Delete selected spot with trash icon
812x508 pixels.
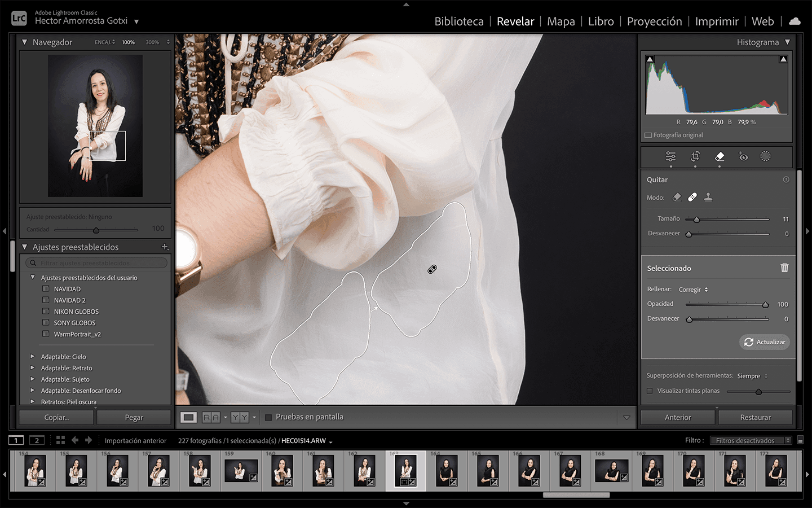(784, 268)
